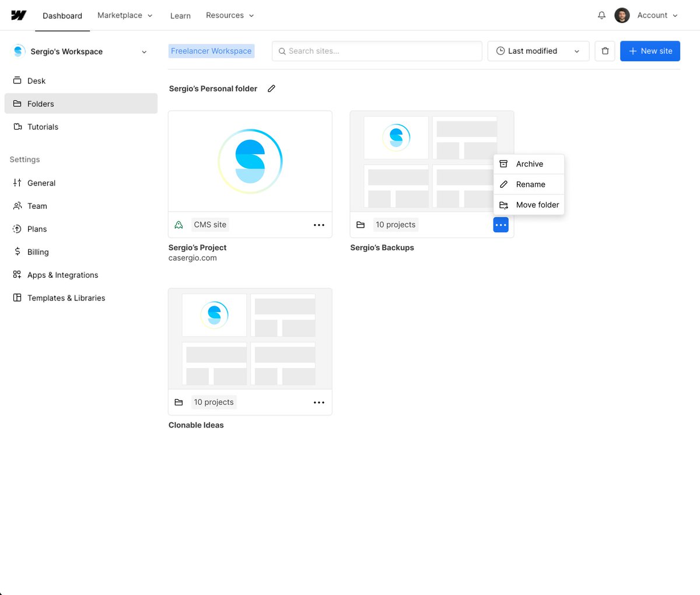Click the Team people icon
700x595 pixels.
click(x=17, y=206)
